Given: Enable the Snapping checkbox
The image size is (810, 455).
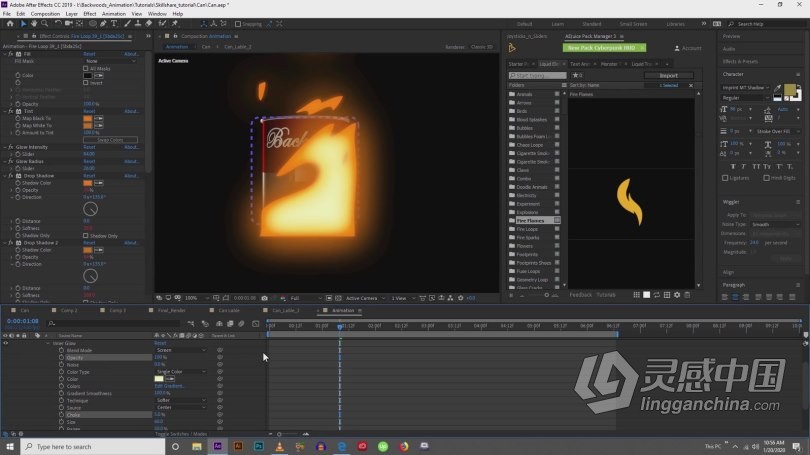Looking at the screenshot, I should 238,24.
